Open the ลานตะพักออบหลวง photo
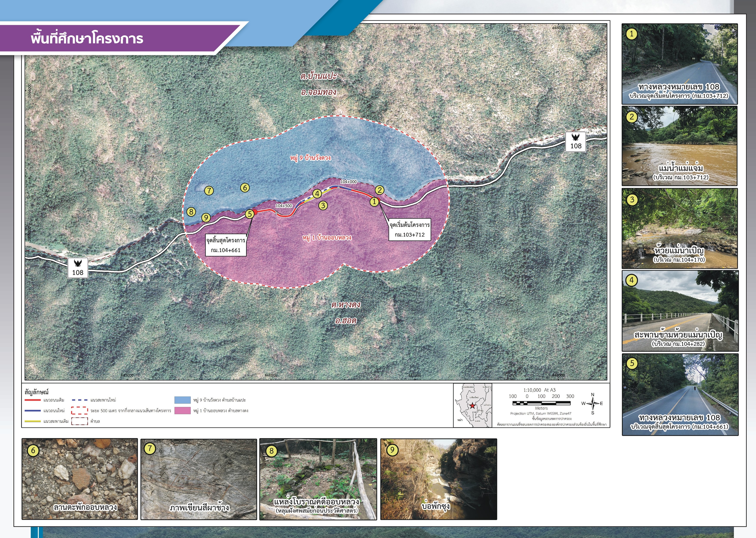Image resolution: width=756 pixels, height=538 pixels. (80, 479)
